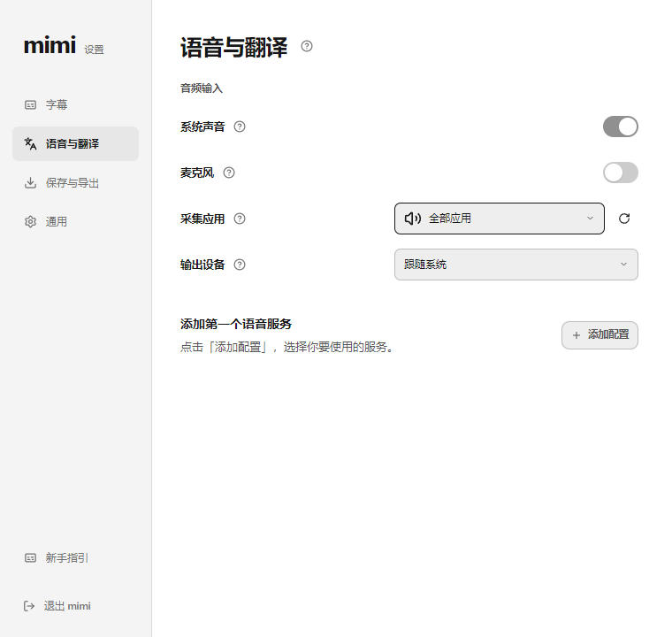Click the download icon next to 保存与导出
This screenshot has width=672, height=637.
(30, 183)
